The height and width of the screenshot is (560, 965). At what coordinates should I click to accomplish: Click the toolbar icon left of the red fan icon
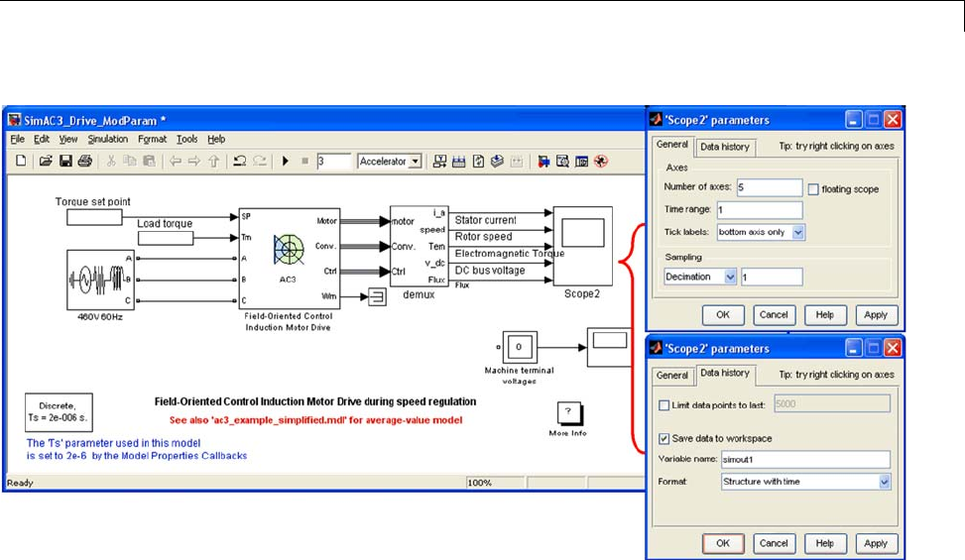pos(581,161)
